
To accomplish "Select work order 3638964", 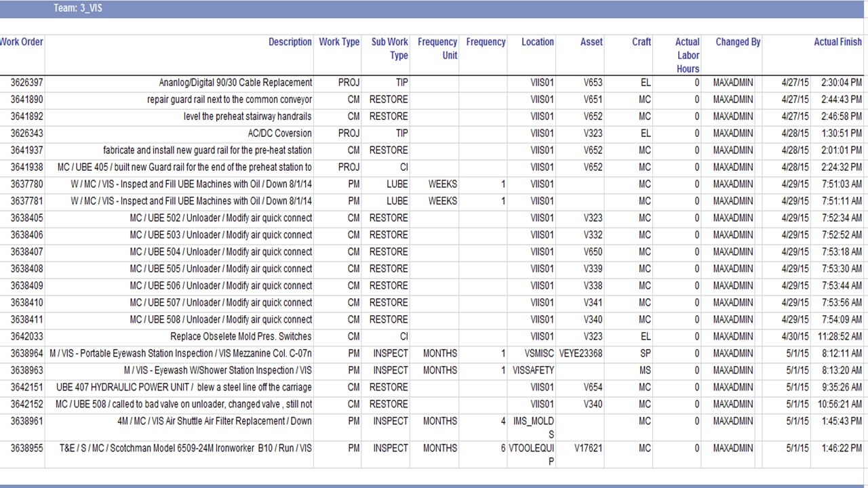I will (27, 354).
